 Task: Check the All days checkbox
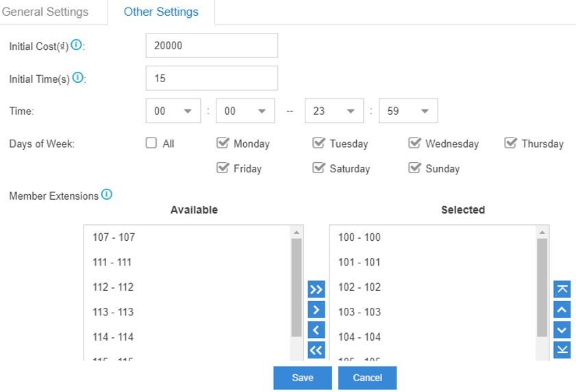pos(151,143)
